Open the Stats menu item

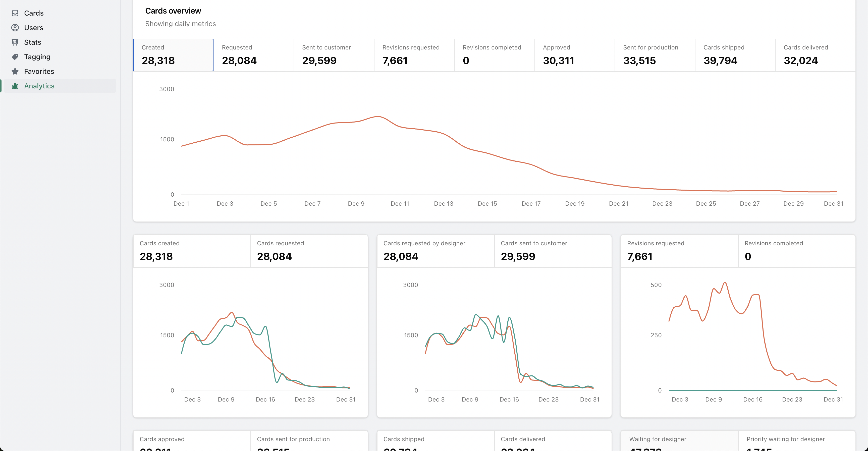pos(33,42)
